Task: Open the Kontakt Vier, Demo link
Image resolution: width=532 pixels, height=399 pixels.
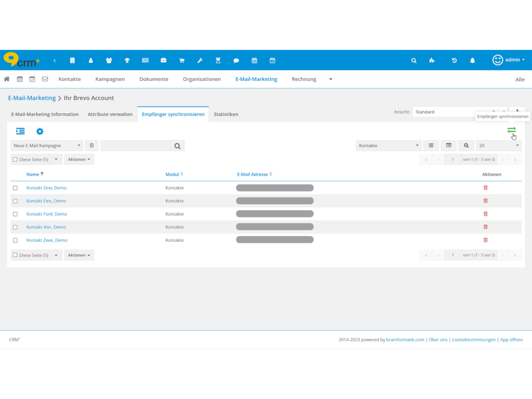Action: tap(46, 227)
